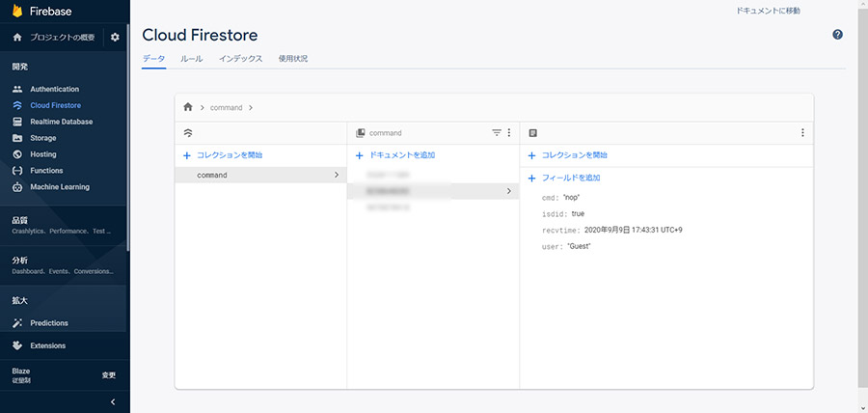Image resolution: width=868 pixels, height=413 pixels.
Task: Click the Storage folder icon
Action: (x=17, y=138)
